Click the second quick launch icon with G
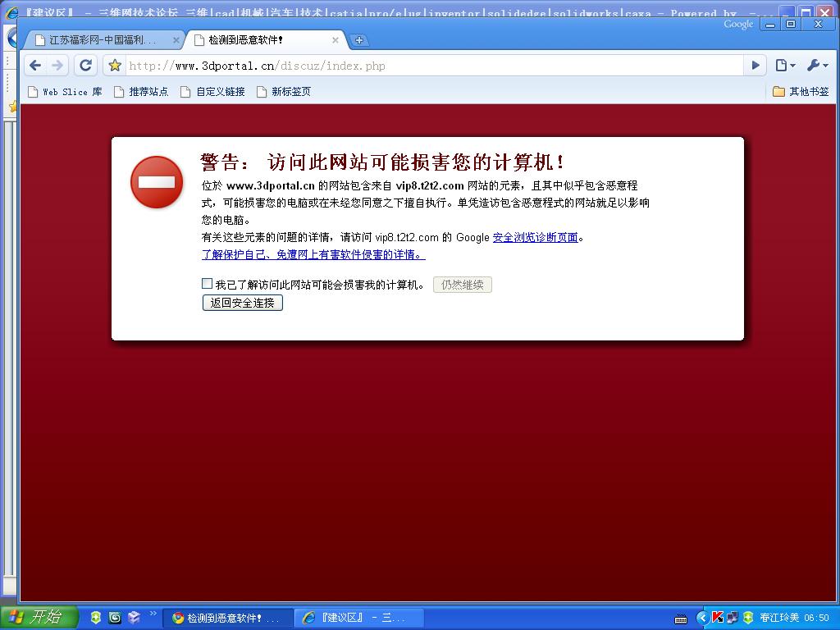 (115, 618)
